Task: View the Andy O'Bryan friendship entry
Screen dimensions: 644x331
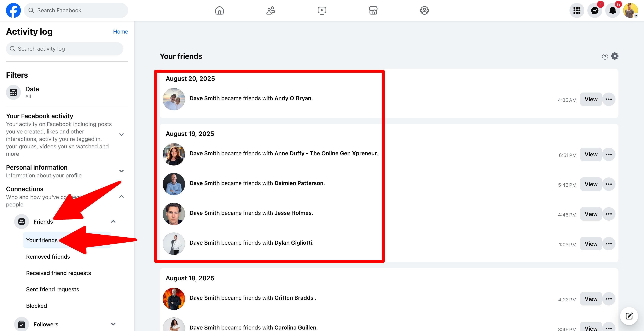Action: 591,99
